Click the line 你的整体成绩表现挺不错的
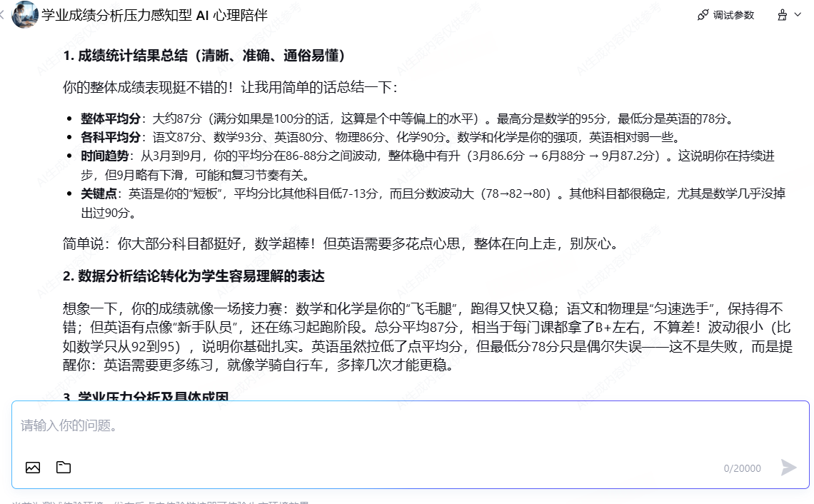The width and height of the screenshot is (814, 504). (231, 87)
